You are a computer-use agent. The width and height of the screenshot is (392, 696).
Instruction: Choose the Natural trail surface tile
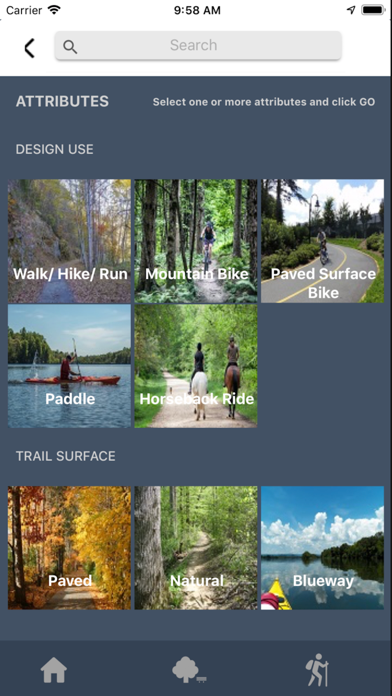pyautogui.click(x=196, y=548)
